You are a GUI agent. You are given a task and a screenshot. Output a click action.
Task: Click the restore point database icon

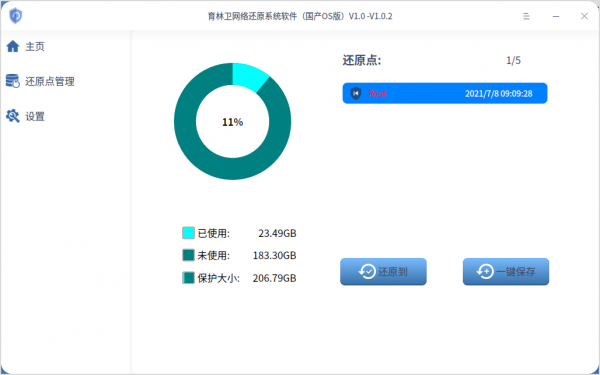[13, 81]
